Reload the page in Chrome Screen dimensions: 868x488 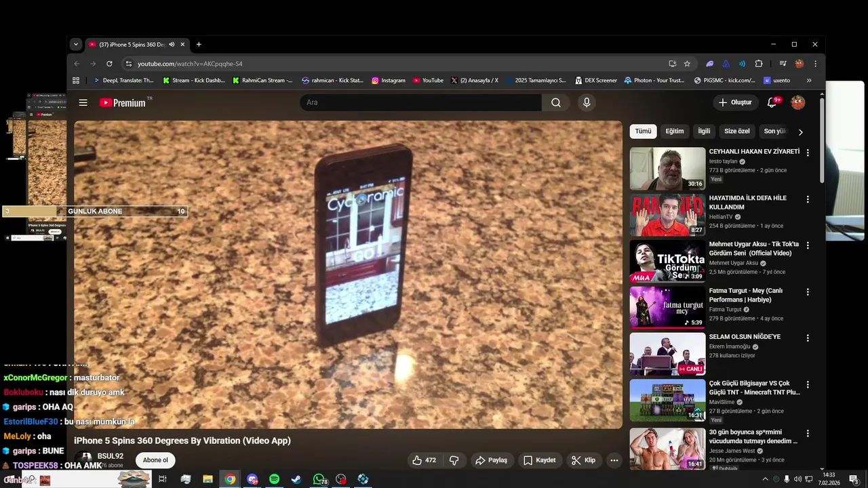pyautogui.click(x=109, y=64)
